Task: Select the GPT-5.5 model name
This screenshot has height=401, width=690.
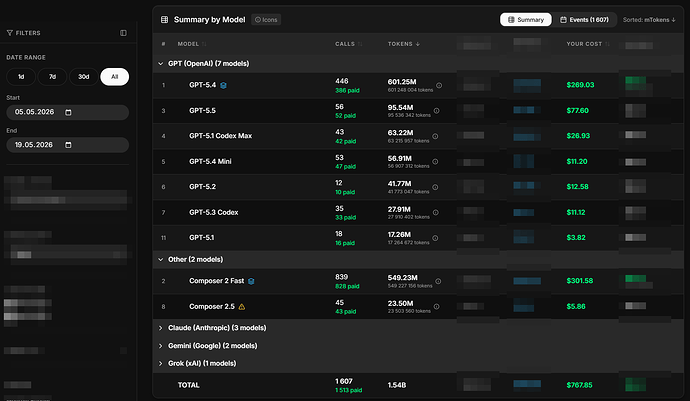Action: 202,110
